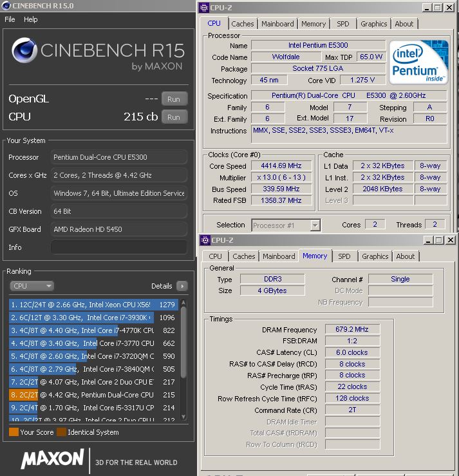
Task: Click the Bus Speed value 339.59 MHz
Action: pos(281,189)
